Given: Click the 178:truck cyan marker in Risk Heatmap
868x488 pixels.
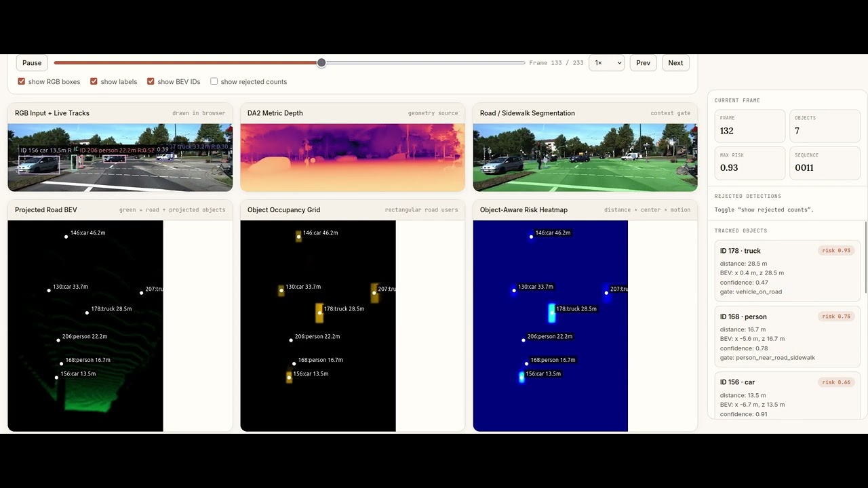Looking at the screenshot, I should 551,312.
